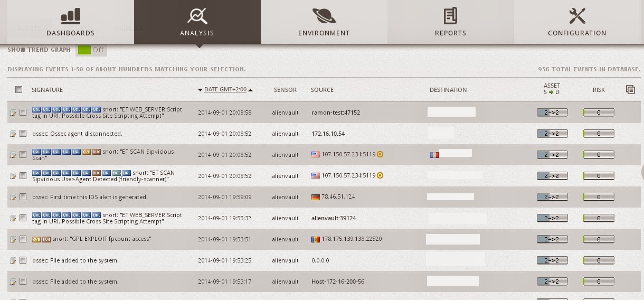Switch to the Environment tab

tap(324, 22)
